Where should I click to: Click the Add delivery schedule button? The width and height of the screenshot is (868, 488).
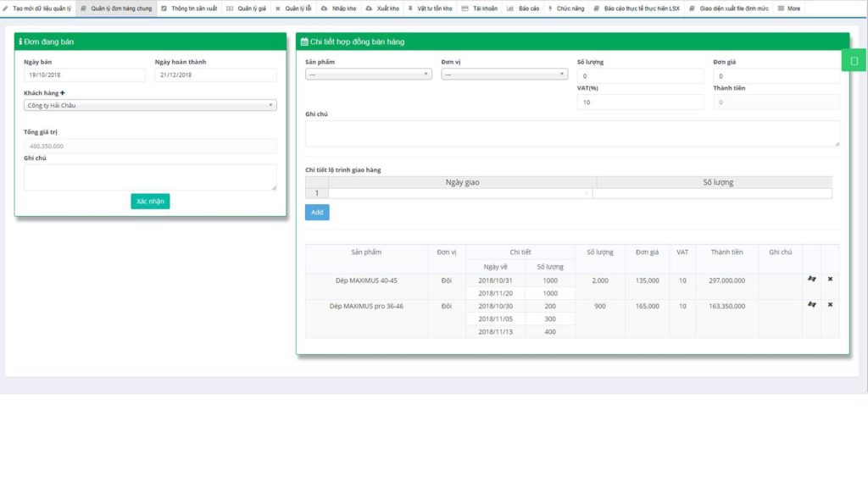click(x=317, y=213)
